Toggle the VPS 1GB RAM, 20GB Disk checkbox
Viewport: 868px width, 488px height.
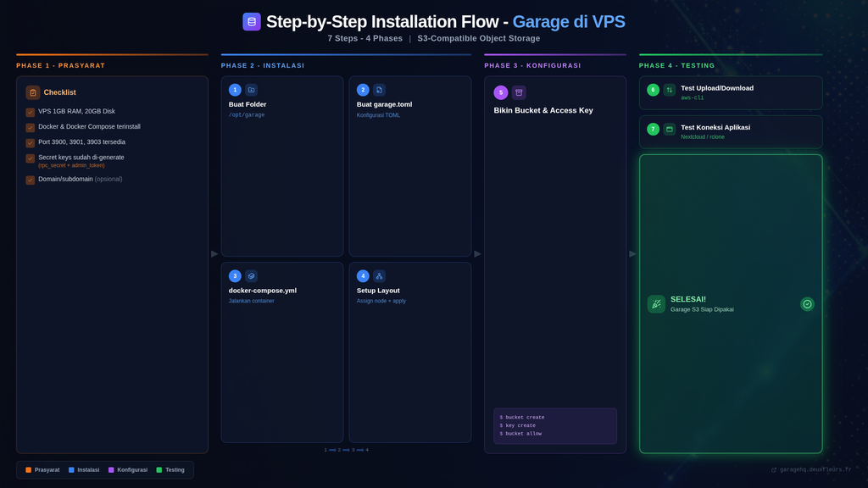31,112
